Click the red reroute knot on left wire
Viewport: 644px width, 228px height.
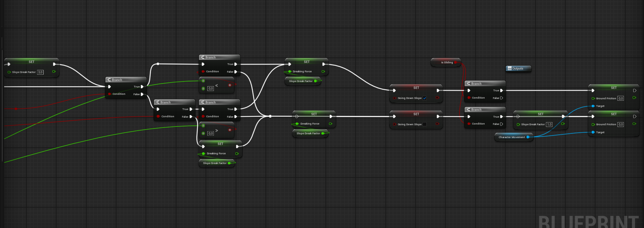16,109
